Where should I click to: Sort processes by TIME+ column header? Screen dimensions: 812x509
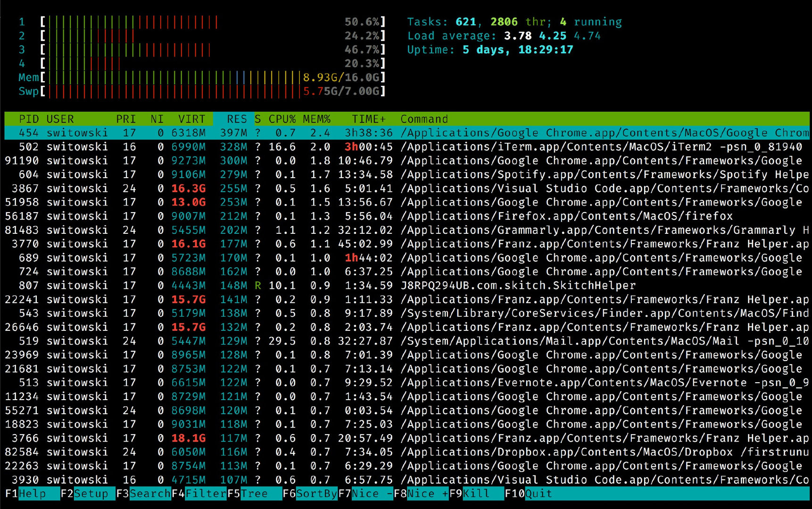[x=368, y=119]
